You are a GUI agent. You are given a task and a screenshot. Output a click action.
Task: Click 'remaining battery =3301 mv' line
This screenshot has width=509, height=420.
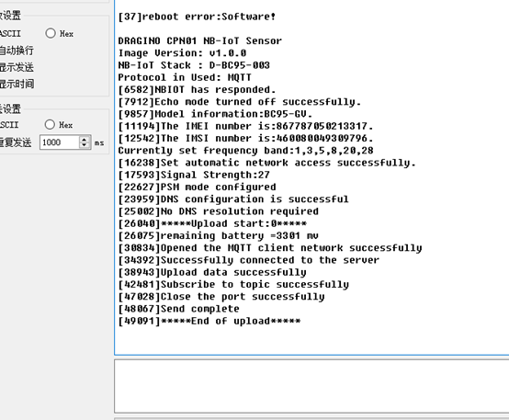[218, 236]
